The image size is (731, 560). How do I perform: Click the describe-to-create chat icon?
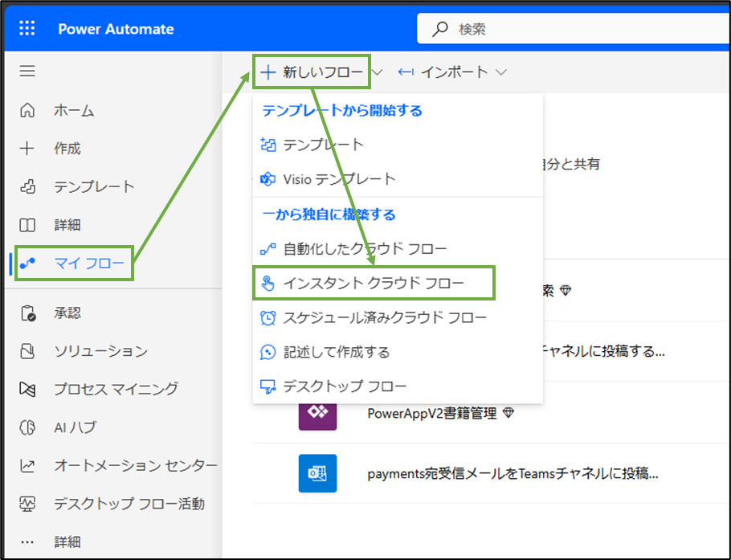[267, 352]
